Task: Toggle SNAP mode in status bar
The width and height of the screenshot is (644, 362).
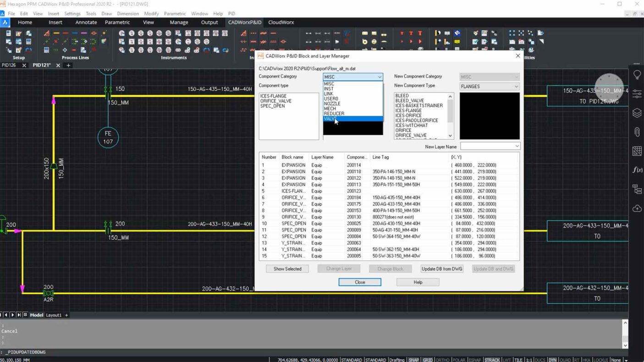Action: 413,360
